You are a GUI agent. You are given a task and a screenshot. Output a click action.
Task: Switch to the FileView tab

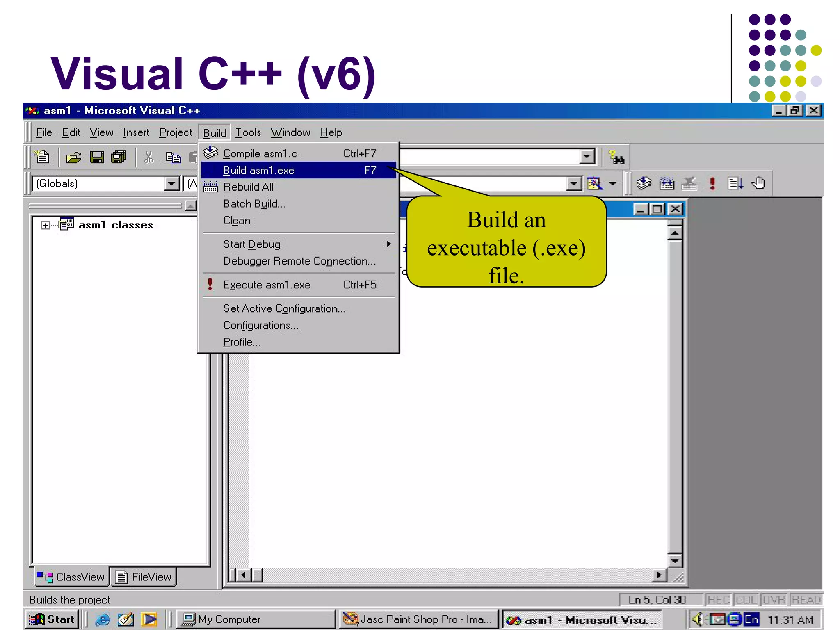[x=144, y=577]
